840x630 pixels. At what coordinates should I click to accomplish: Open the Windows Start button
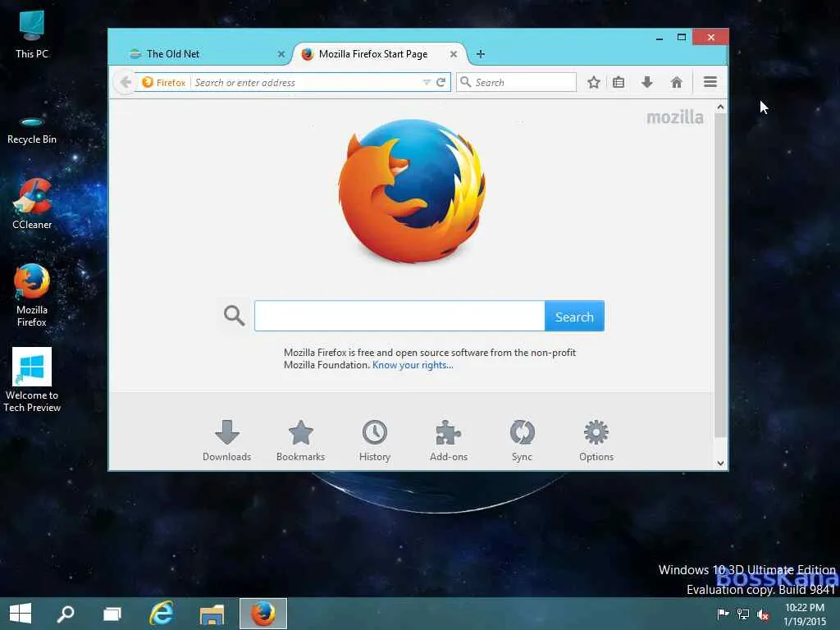(21, 614)
